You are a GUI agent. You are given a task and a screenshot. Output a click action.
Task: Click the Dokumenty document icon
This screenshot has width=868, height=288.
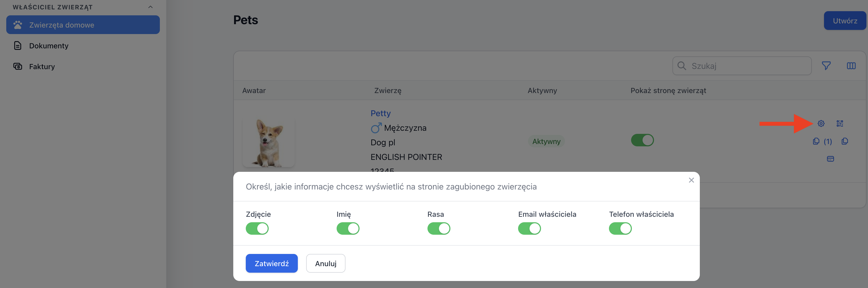pos(17,45)
